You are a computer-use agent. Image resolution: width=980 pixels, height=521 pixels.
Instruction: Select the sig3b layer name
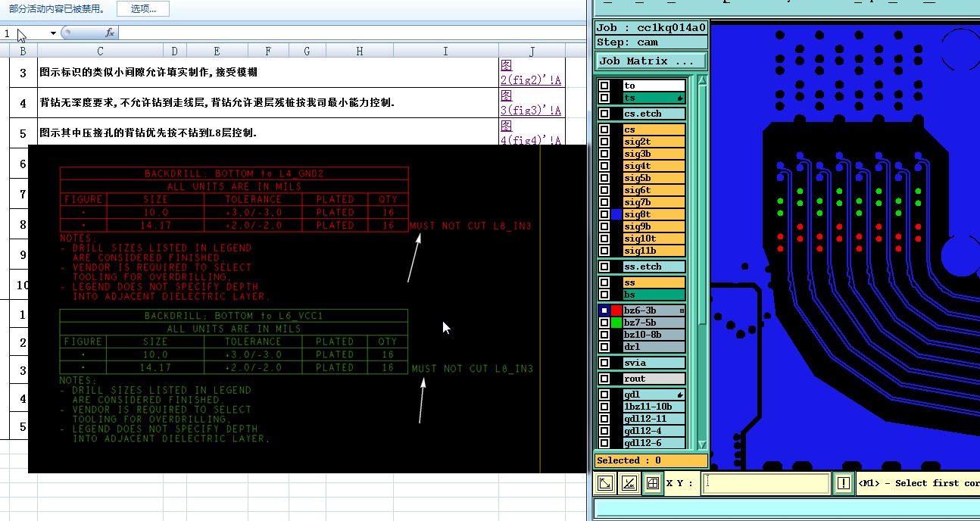pos(654,154)
